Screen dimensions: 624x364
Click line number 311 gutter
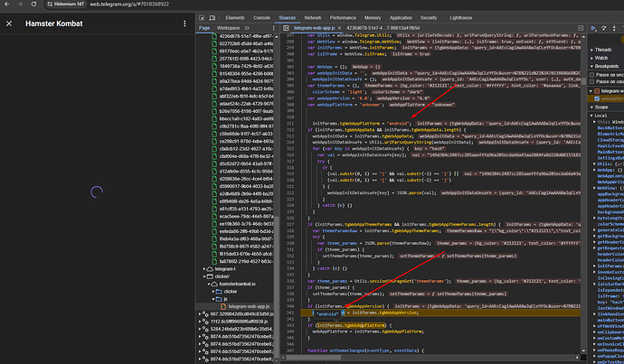[x=289, y=124]
